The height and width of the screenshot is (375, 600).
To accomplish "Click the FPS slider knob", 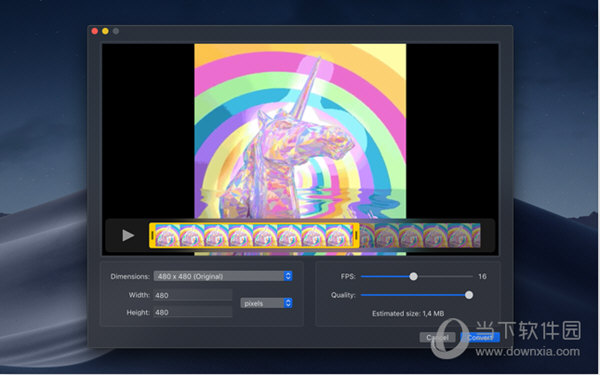I will click(413, 276).
